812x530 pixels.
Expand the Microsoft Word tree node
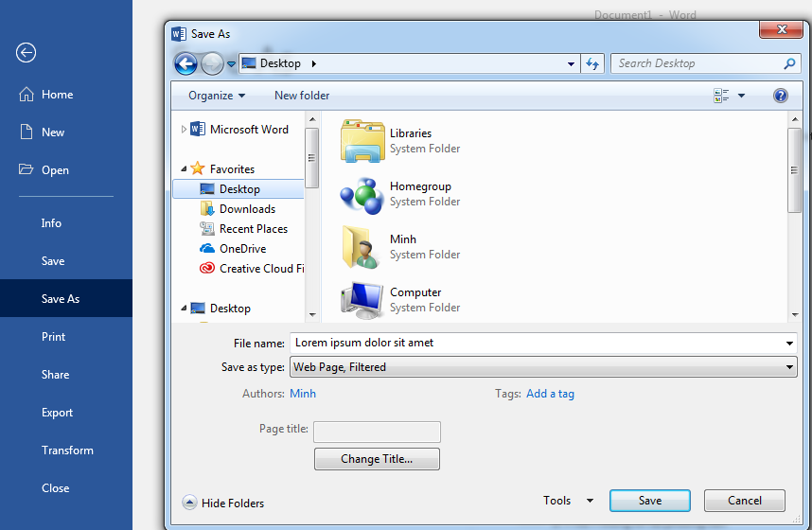(184, 129)
